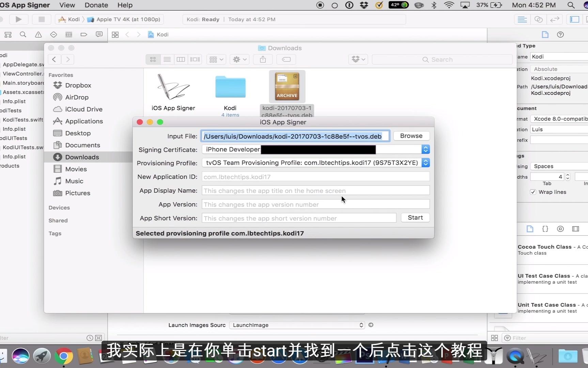Open the Signing Certificate dropdown
The width and height of the screenshot is (588, 368).
(316, 149)
